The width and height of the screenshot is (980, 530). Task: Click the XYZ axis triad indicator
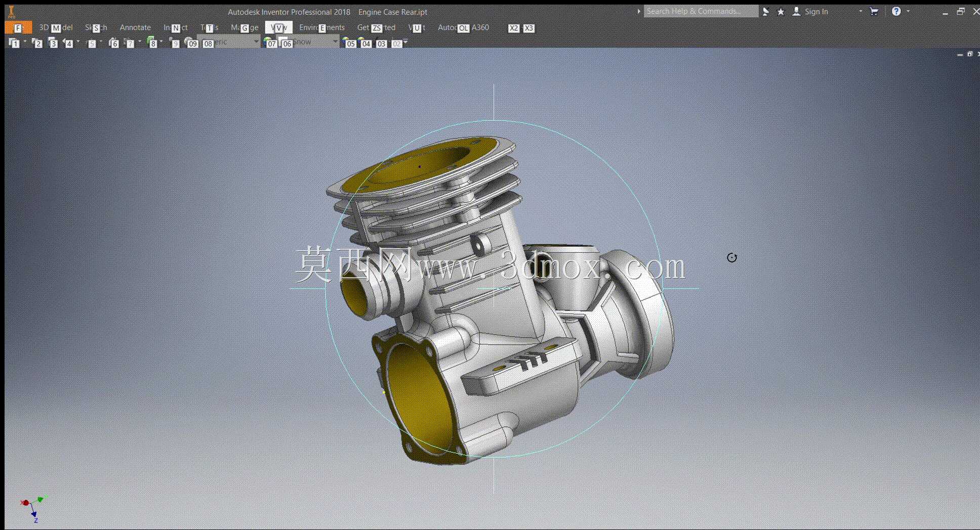pos(33,508)
